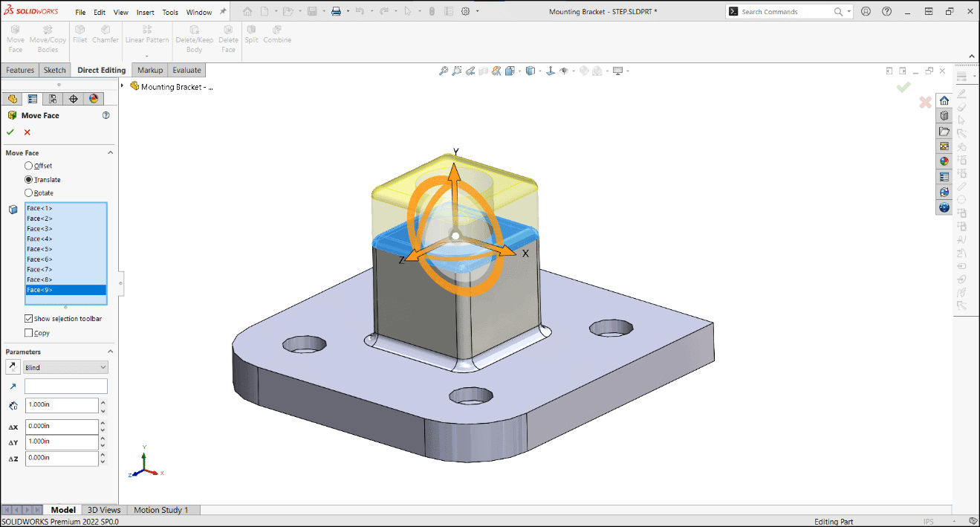Open File Explorer task pane icon

(x=944, y=132)
